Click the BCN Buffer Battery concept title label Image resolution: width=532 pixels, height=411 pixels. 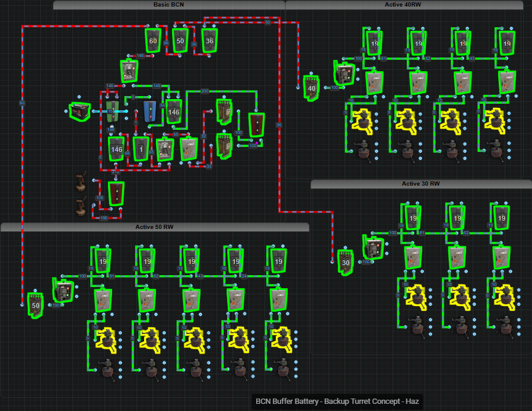click(337, 402)
